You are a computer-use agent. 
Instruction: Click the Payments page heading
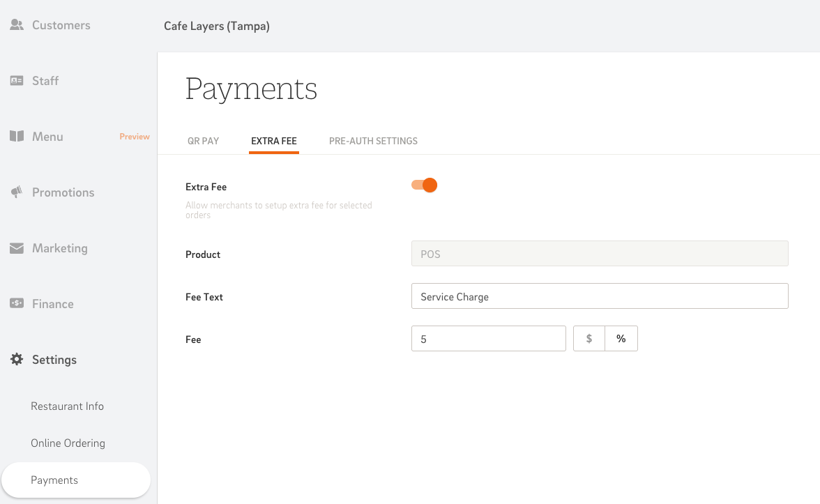(x=252, y=89)
